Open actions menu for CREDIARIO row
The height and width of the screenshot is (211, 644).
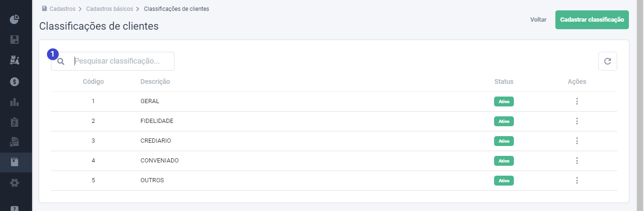(577, 141)
